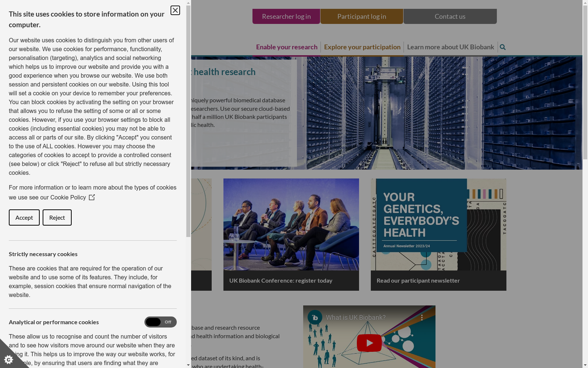Screen dimensions: 588x368
Task: Click the UK Biobank channel logo on video
Action: (315, 317)
